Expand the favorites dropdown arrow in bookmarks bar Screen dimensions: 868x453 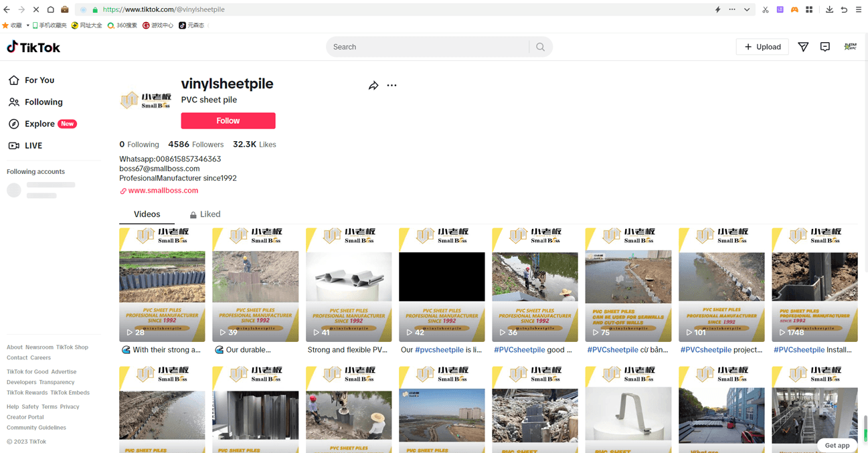27,25
